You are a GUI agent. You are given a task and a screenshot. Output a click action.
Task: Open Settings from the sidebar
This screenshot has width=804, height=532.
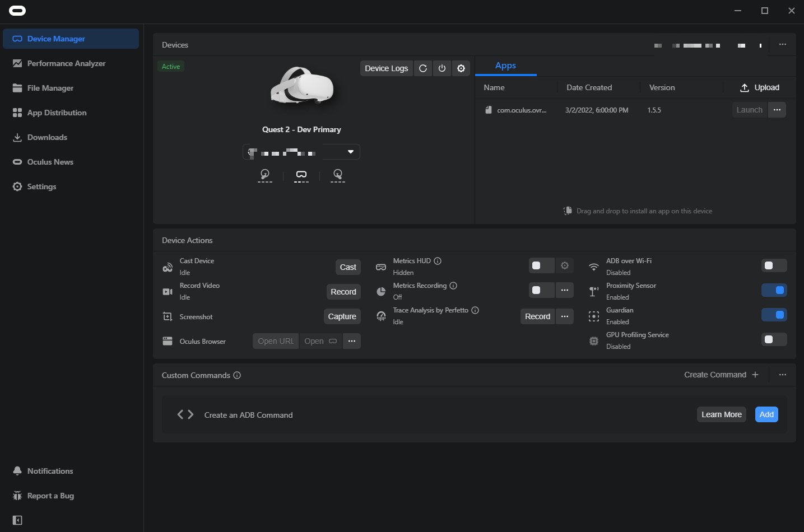[x=71, y=186]
